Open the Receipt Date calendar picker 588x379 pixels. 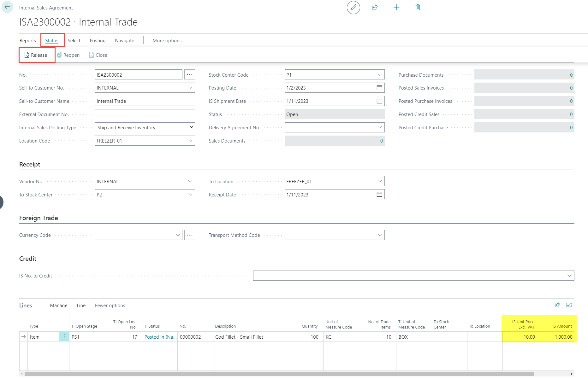(379, 195)
